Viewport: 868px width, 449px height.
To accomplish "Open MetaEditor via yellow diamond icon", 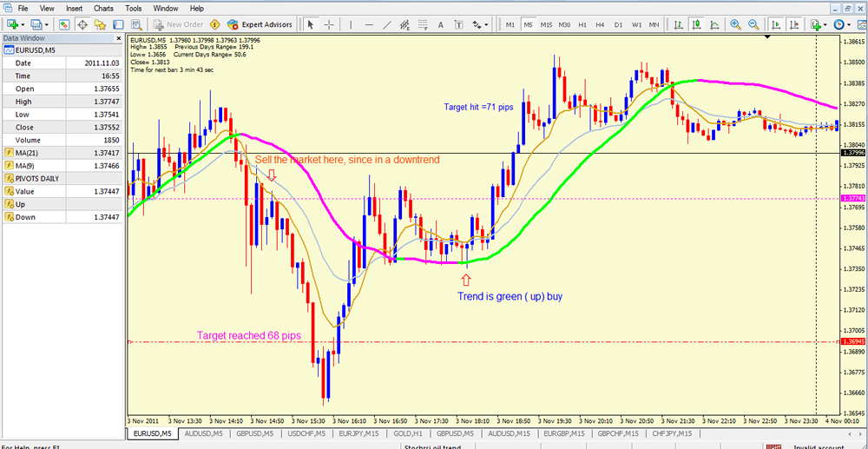I will coord(214,24).
